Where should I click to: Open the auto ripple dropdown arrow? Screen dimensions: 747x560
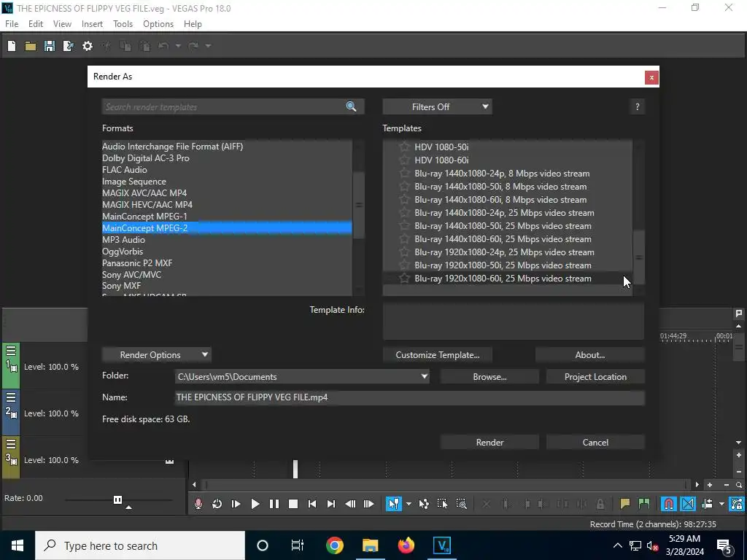click(x=721, y=504)
